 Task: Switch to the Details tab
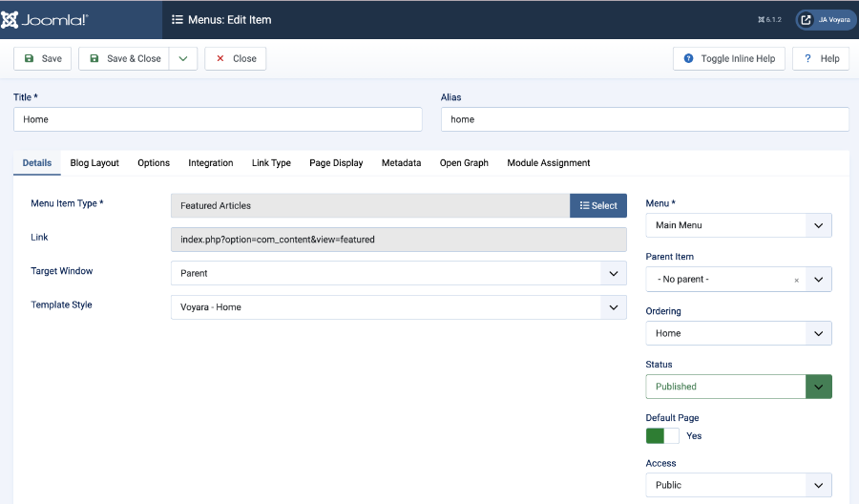37,162
